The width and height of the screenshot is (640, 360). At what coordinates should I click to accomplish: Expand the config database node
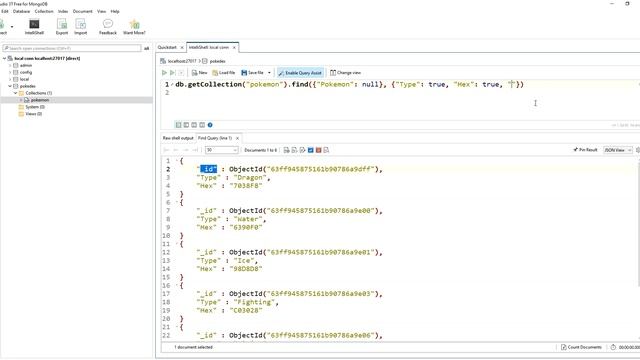[10, 72]
